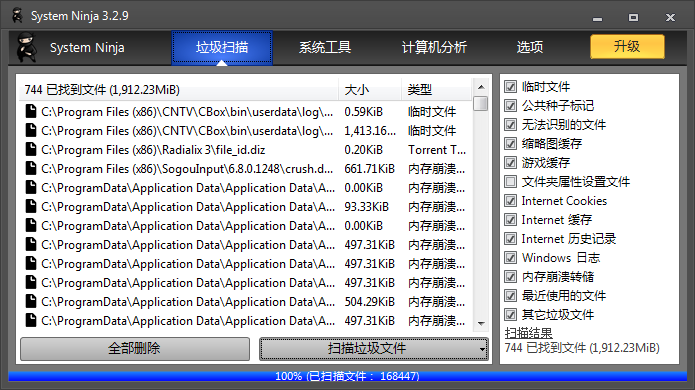This screenshot has height=390, width=695.
Task: Click 全部删除 button
Action: tap(135, 349)
